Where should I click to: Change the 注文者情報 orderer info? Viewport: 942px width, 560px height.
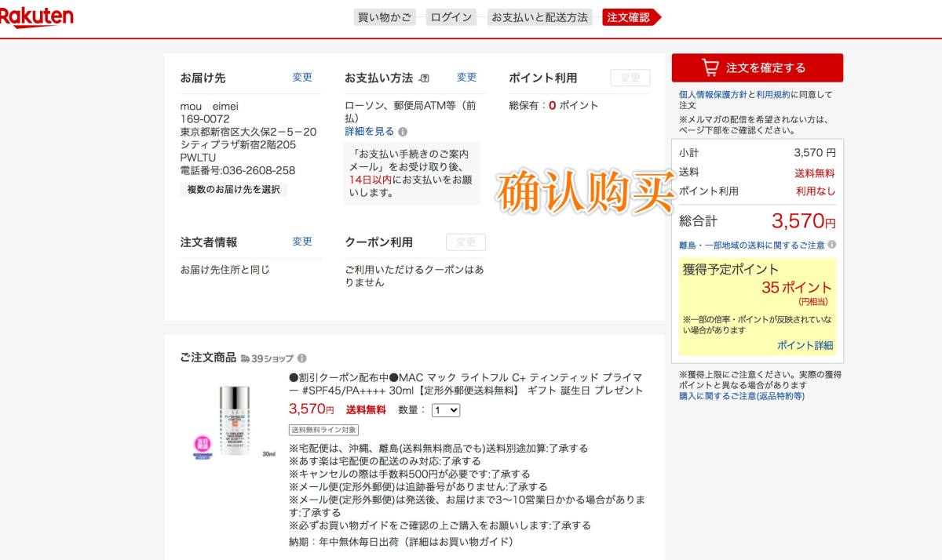point(302,242)
